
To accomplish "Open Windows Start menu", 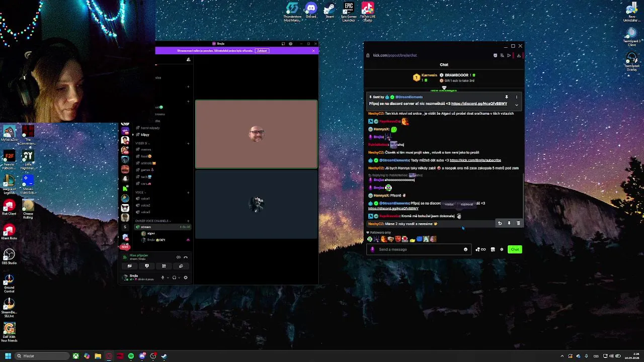I will pyautogui.click(x=8, y=356).
